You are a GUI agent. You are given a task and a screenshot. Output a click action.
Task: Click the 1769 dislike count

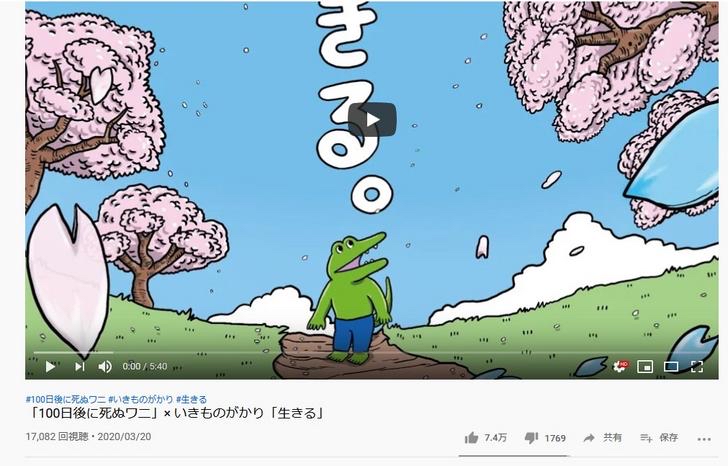(555, 438)
